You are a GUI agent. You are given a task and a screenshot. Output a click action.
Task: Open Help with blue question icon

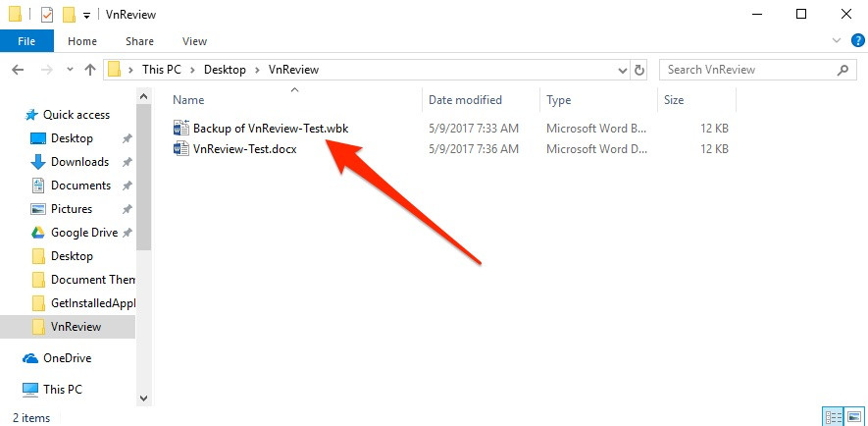point(857,40)
